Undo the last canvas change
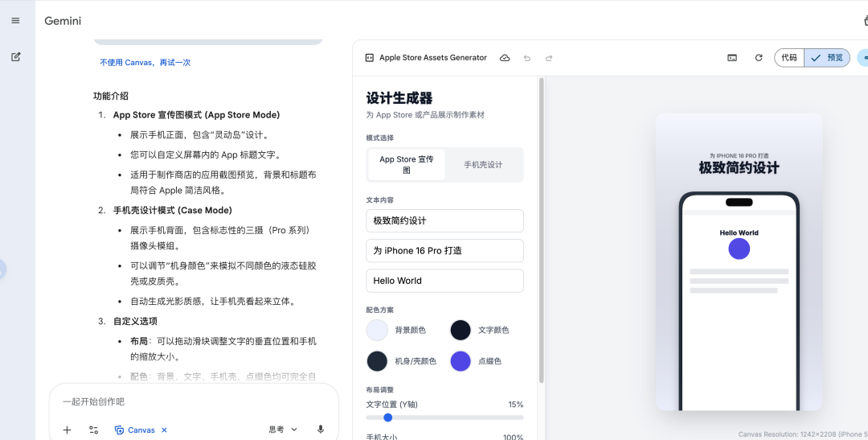Viewport: 868px width, 440px height. coord(527,58)
